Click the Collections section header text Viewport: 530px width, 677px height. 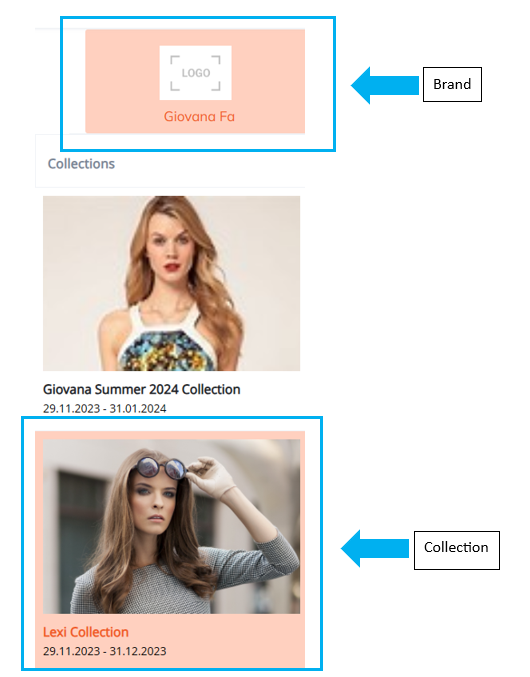[81, 164]
